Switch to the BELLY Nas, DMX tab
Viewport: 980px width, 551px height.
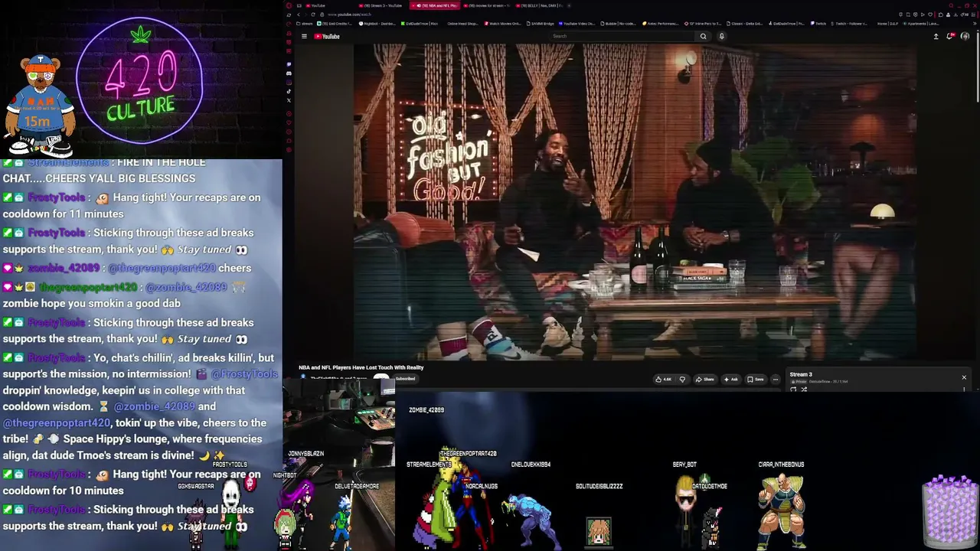(540, 5)
